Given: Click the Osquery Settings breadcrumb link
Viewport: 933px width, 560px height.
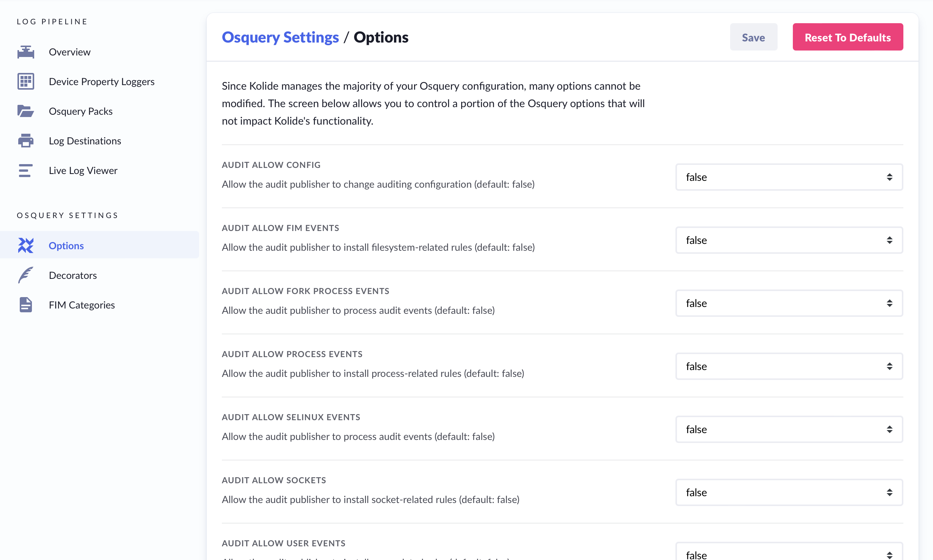Looking at the screenshot, I should (280, 37).
